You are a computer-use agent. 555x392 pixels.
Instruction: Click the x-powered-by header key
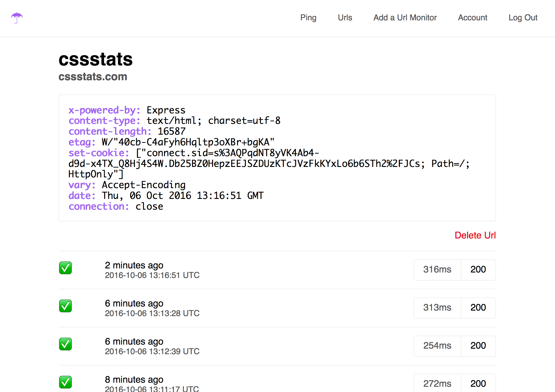[x=104, y=110]
